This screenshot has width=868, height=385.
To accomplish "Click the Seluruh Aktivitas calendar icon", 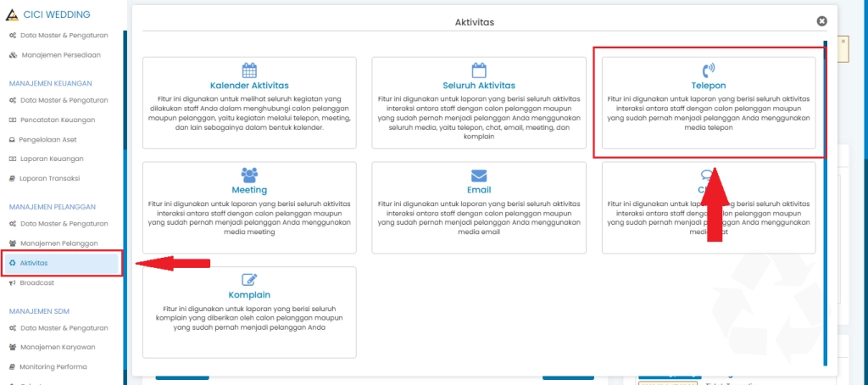I will click(x=479, y=70).
